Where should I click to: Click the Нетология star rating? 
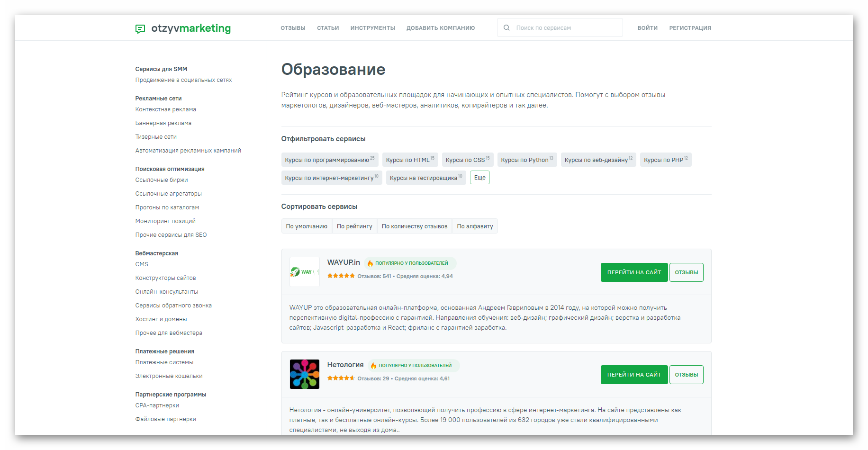tap(341, 378)
